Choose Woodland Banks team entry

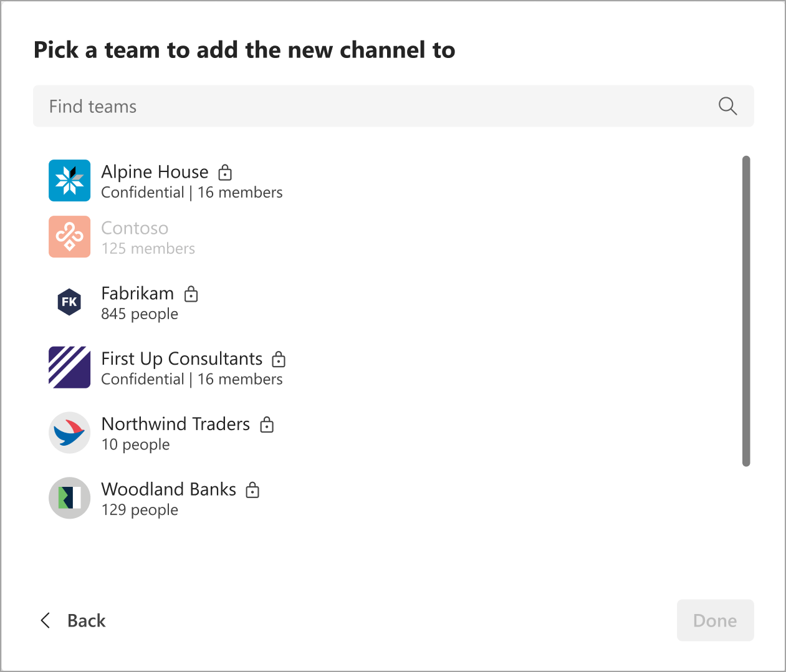168,490
